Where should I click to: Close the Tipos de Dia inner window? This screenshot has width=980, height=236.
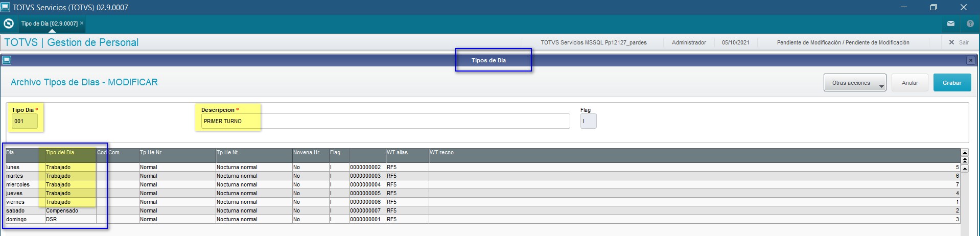click(970, 60)
